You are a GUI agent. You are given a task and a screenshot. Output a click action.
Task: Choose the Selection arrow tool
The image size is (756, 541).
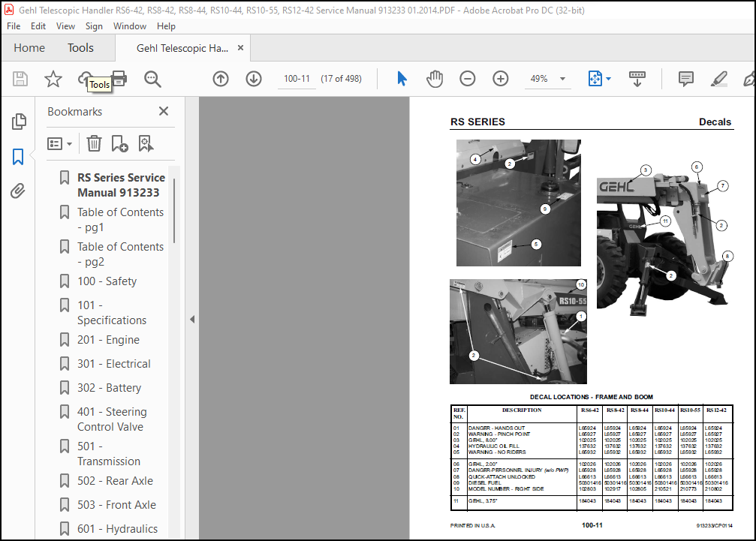tap(402, 79)
